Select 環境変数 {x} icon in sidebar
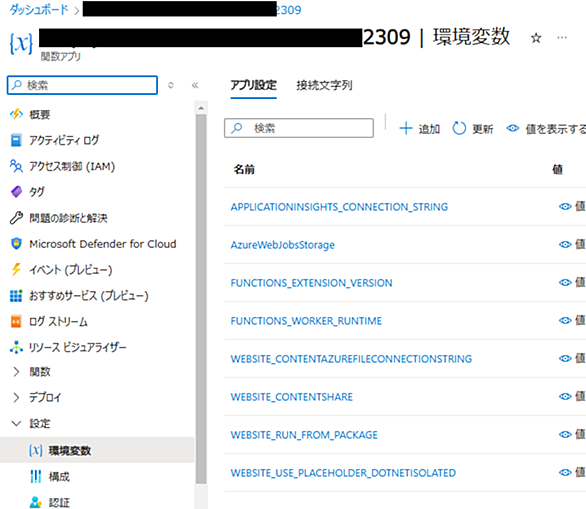Image resolution: width=586 pixels, height=509 pixels. click(x=36, y=451)
